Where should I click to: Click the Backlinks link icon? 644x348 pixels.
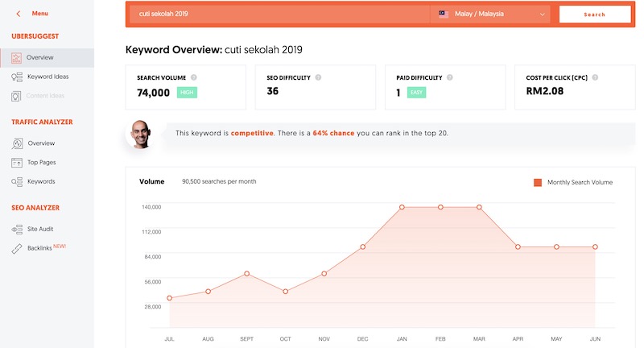(17, 248)
